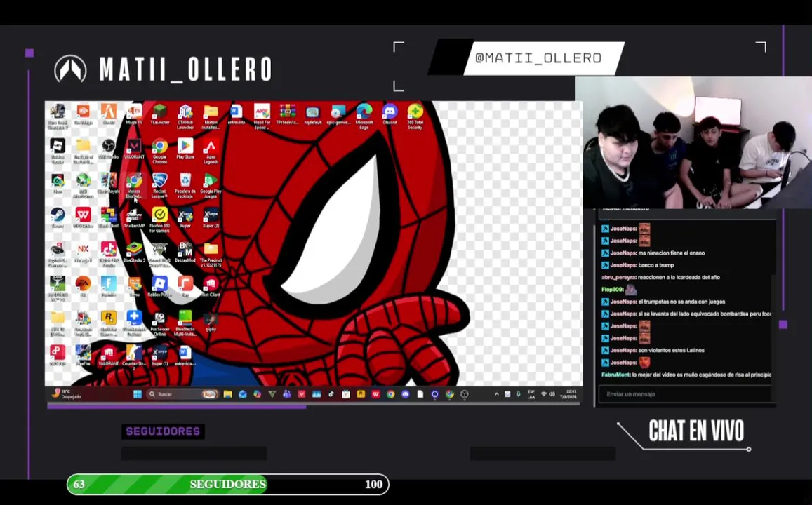Open the red WPS desktop shortcut
The height and width of the screenshot is (505, 812).
tap(83, 217)
